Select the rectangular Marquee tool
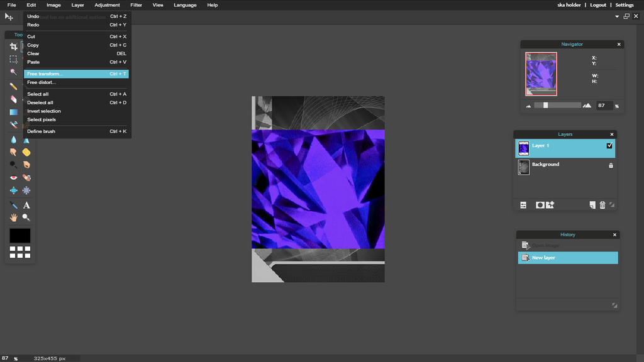The height and width of the screenshot is (362, 644). (14, 59)
